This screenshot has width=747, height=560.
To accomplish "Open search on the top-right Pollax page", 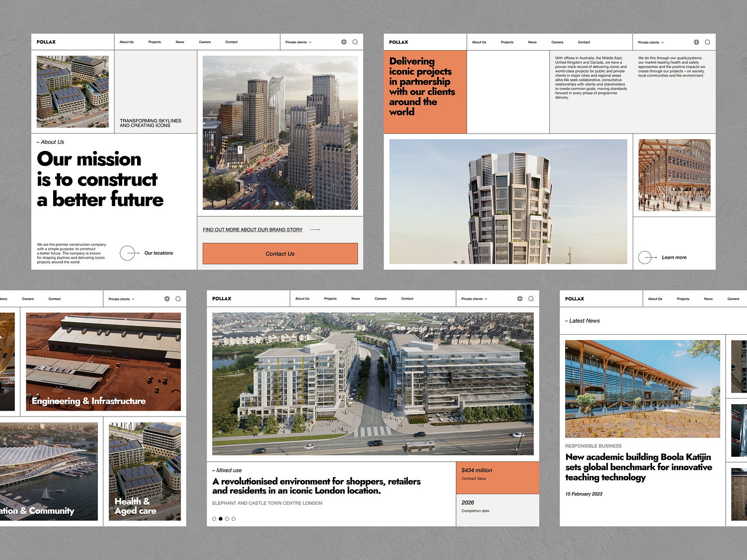I will tap(709, 42).
